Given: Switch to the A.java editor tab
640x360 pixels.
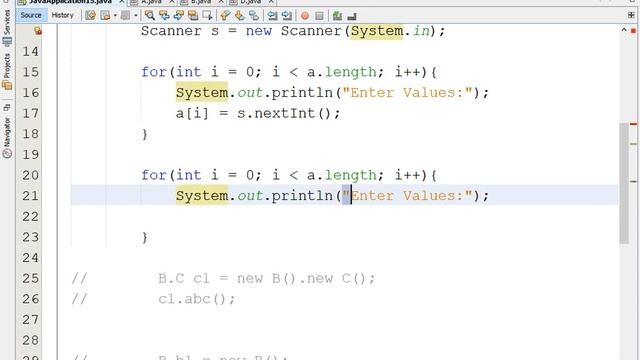Looking at the screenshot, I should click(x=151, y=2).
